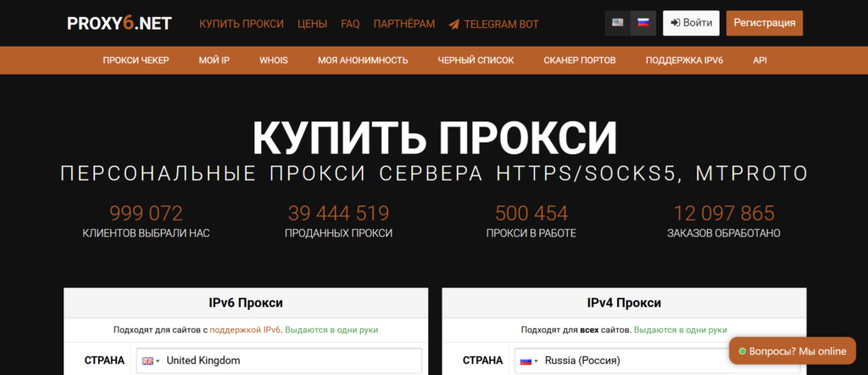Click the UK flag in the IPv6 country selector
The width and height of the screenshot is (868, 375).
[x=147, y=361]
